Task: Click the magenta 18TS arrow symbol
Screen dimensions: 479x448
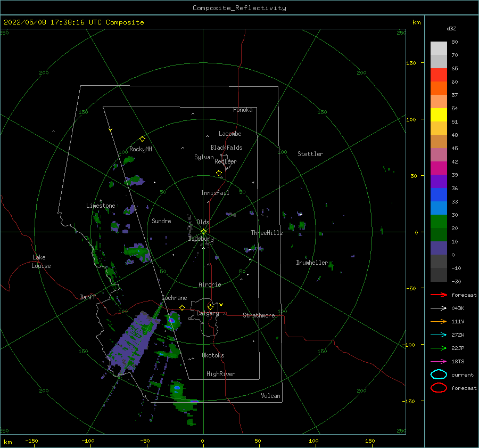Action: click(x=439, y=362)
